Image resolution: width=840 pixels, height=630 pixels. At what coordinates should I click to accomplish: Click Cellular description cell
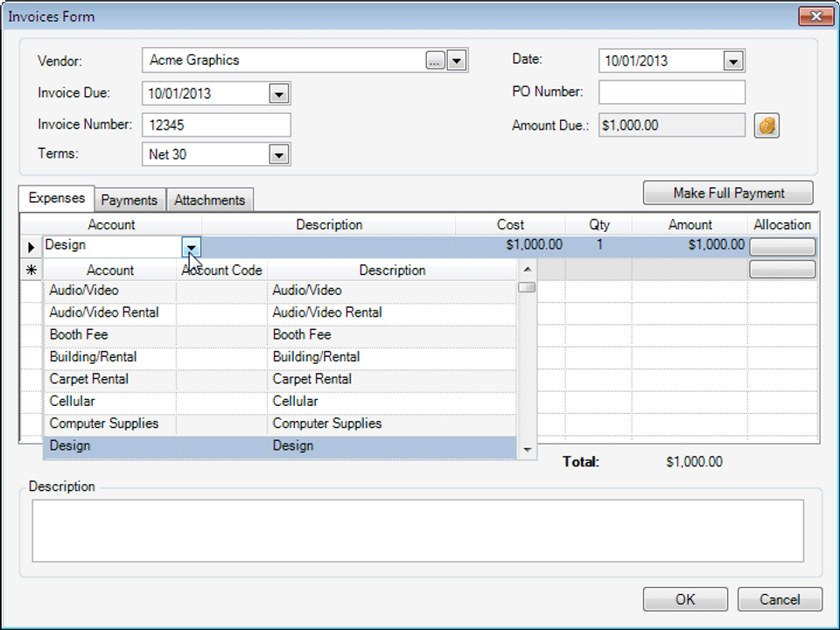coord(392,402)
